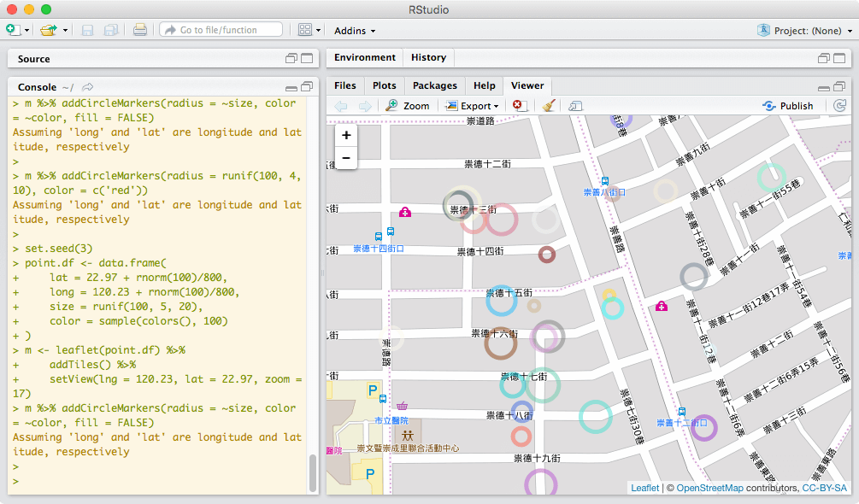This screenshot has height=504, width=859.
Task: Open the Addins dropdown menu
Action: coord(355,31)
